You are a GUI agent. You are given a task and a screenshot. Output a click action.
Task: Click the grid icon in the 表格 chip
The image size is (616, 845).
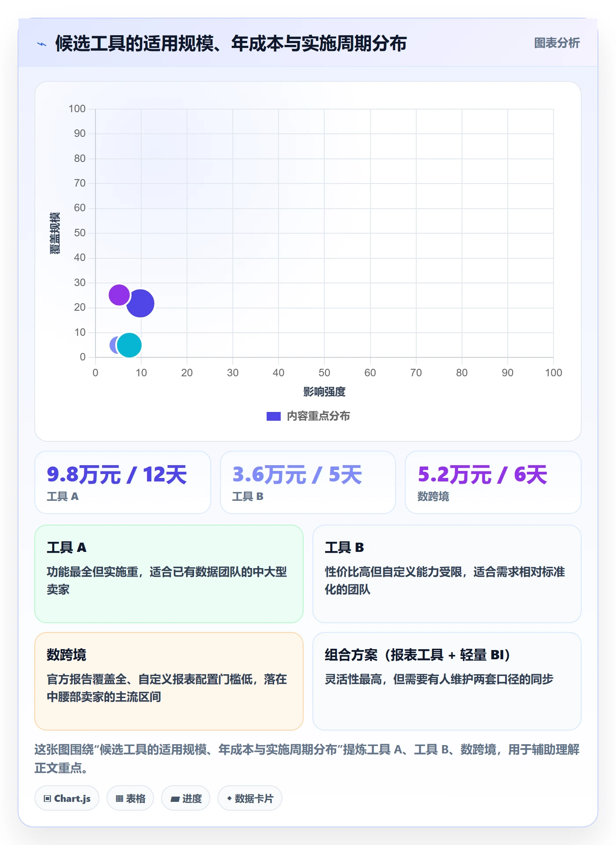coord(119,799)
